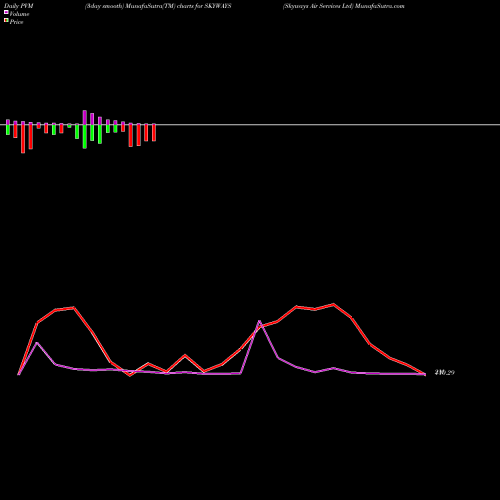Click the 'Price' legend label
The width and height of the screenshot is (500, 500).
(16, 22)
